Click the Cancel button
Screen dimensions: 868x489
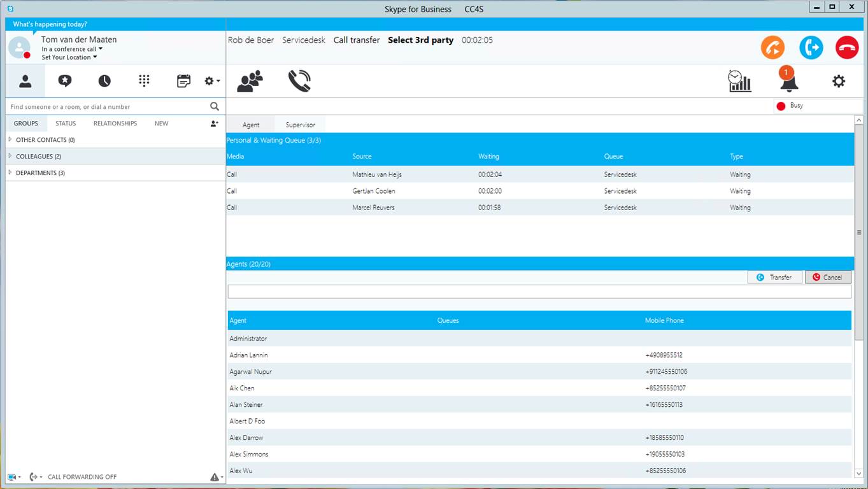(828, 277)
